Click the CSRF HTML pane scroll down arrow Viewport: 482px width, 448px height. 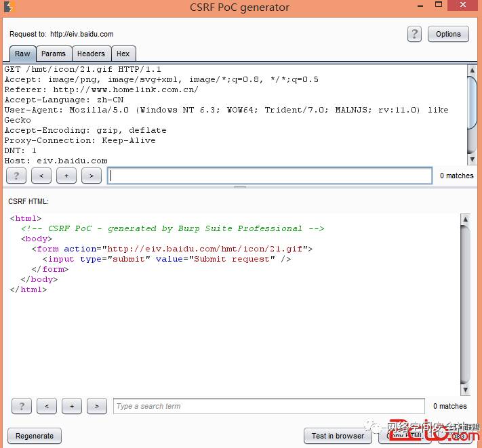point(466,390)
